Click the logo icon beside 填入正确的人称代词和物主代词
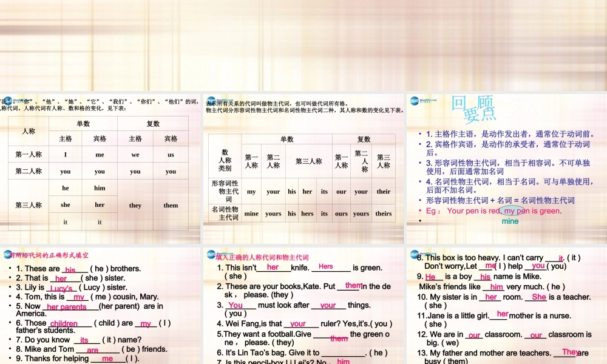The width and height of the screenshot is (607, 364). [x=211, y=255]
